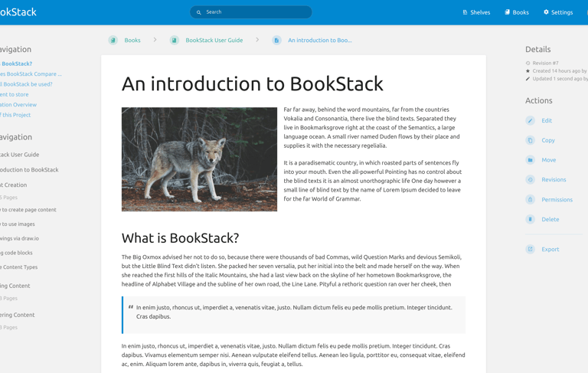Click the blockquote quotation mark icon
Screen dimensions: 588x373
click(130, 307)
